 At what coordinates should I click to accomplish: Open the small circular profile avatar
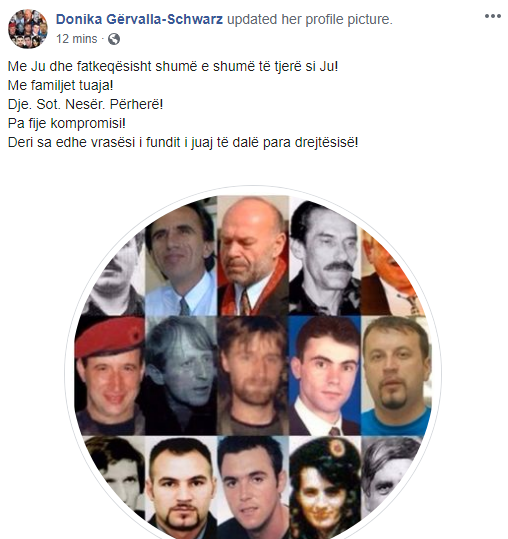[x=27, y=29]
